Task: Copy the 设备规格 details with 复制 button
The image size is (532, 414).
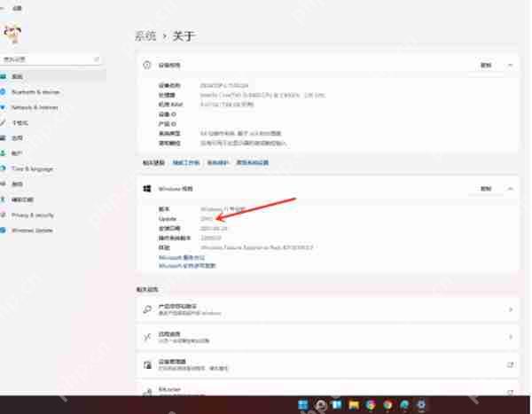Action: pos(486,65)
